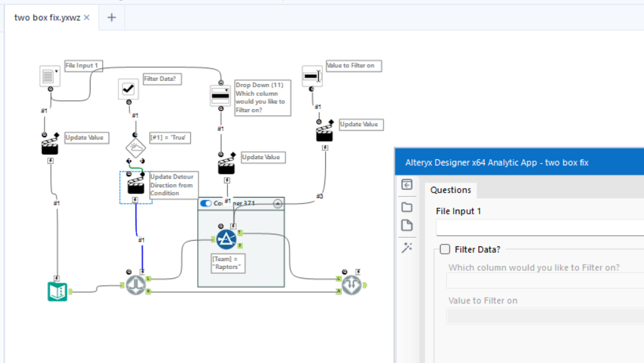Collapse Container 371 with its arrow button
The width and height of the screenshot is (644, 363).
click(276, 203)
